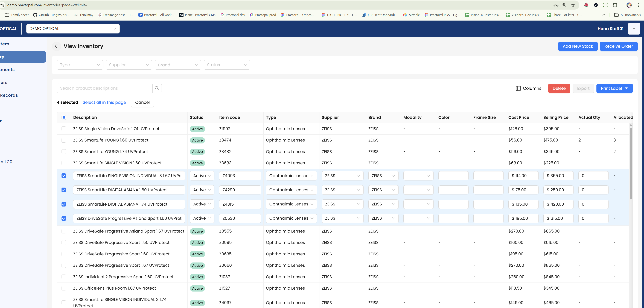Click the table vertical scrollbar
The width and height of the screenshot is (644, 308).
[631, 163]
